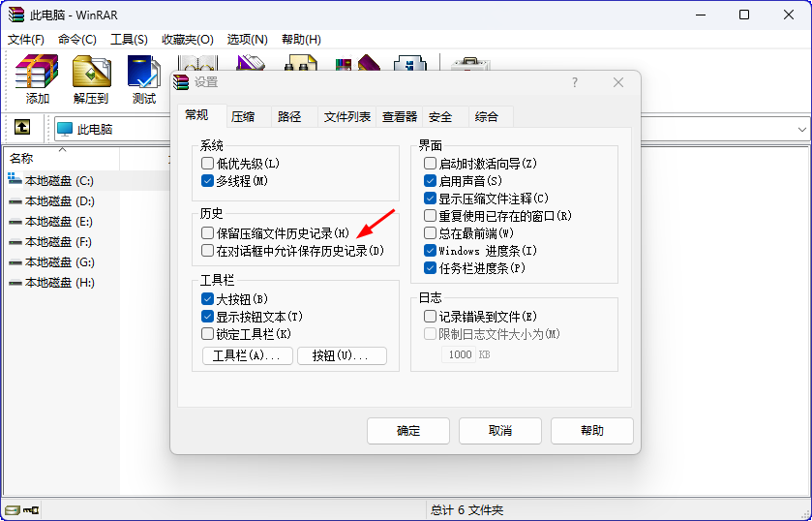
Task: Click the 确定 button
Action: pyautogui.click(x=408, y=431)
